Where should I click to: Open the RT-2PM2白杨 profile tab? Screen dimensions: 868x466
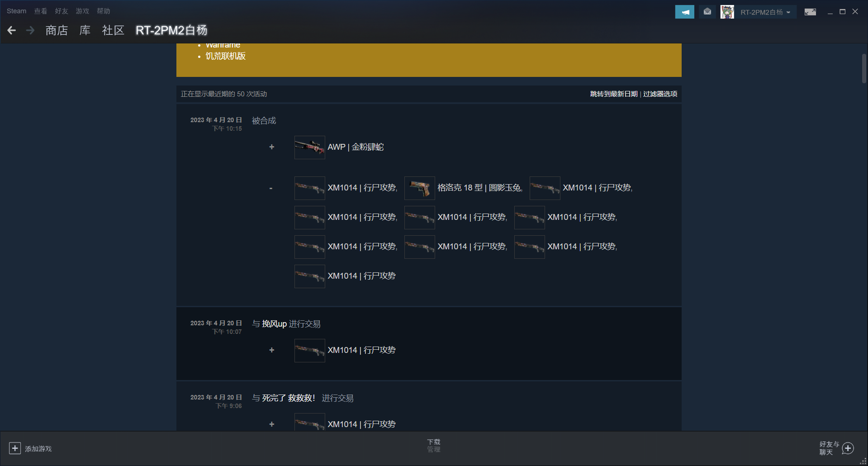point(171,30)
